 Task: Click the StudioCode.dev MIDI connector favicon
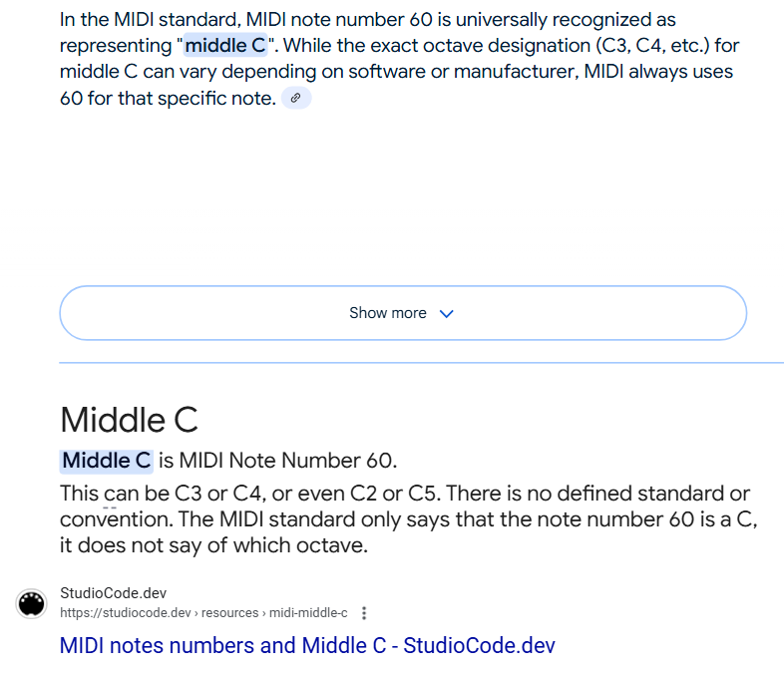[x=32, y=603]
